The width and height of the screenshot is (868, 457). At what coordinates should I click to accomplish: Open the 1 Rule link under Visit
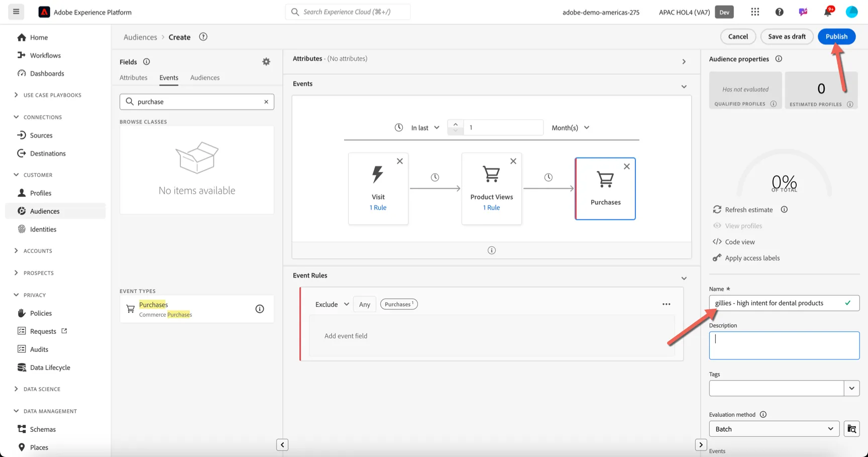click(x=378, y=208)
